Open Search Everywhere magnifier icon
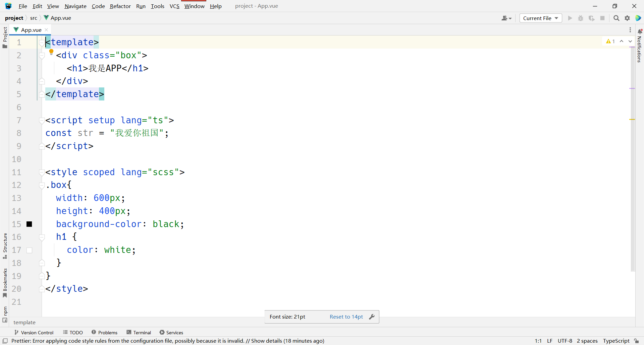This screenshot has height=345, width=644. 616,18
